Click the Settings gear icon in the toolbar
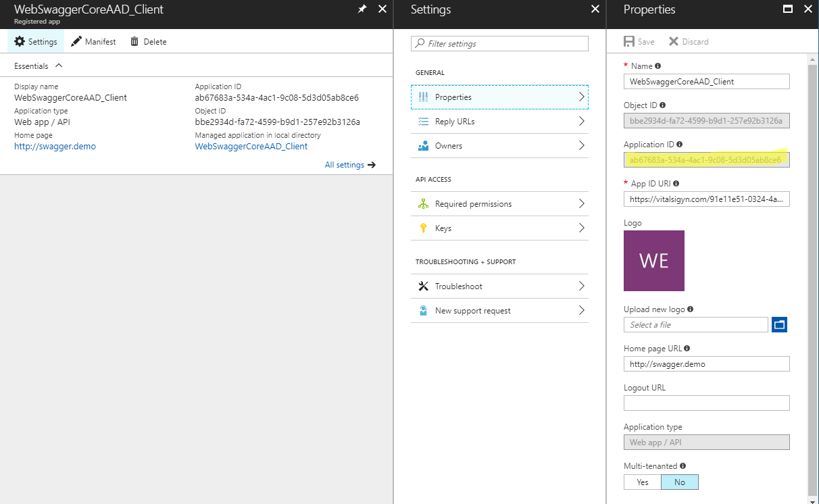The image size is (819, 504). [20, 41]
